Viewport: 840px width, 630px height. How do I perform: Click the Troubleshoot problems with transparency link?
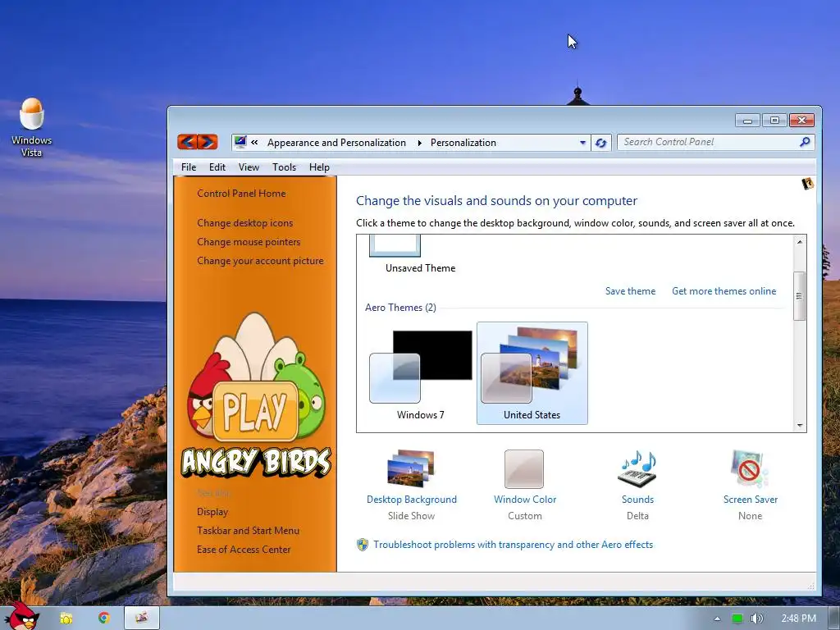[x=514, y=545]
